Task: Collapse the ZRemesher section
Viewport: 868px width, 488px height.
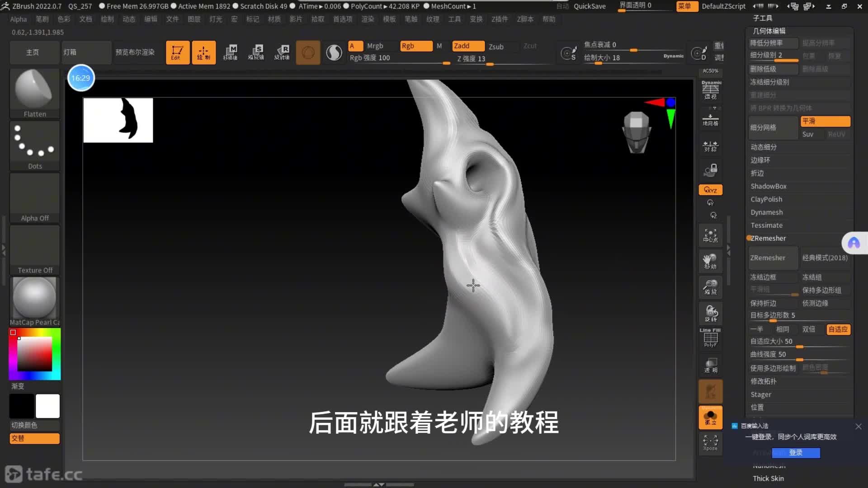Action: click(x=768, y=238)
